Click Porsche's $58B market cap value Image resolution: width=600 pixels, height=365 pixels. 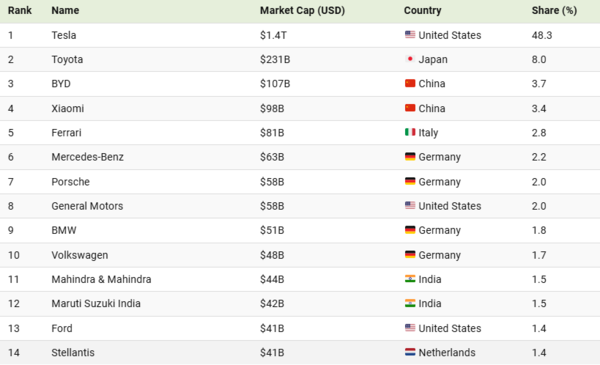(272, 182)
